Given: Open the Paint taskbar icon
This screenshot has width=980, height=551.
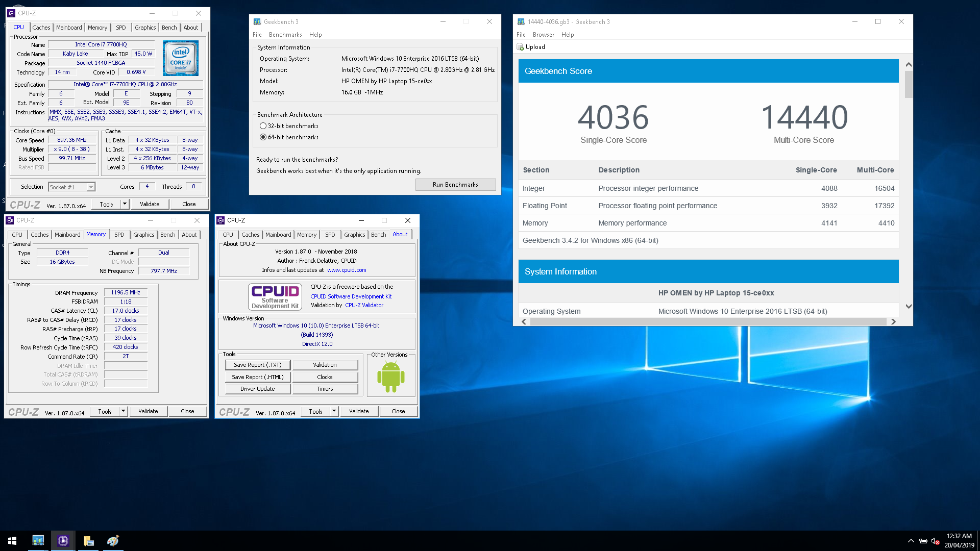Looking at the screenshot, I should click(113, 541).
